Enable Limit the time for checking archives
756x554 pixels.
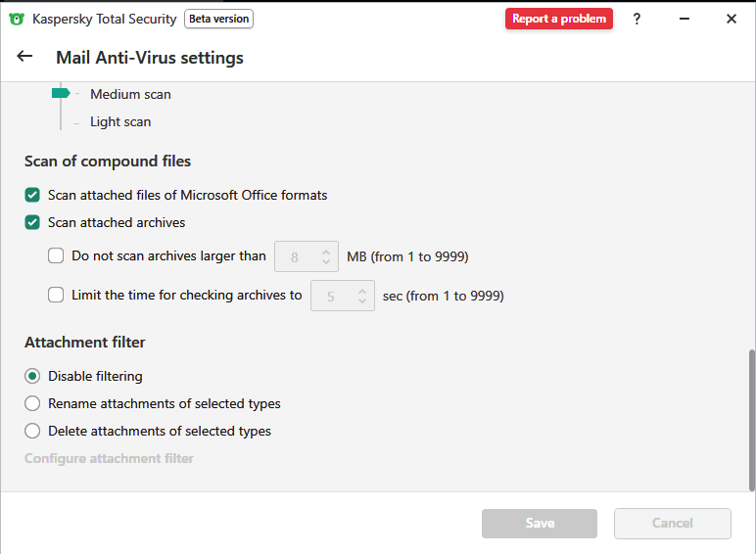click(56, 294)
